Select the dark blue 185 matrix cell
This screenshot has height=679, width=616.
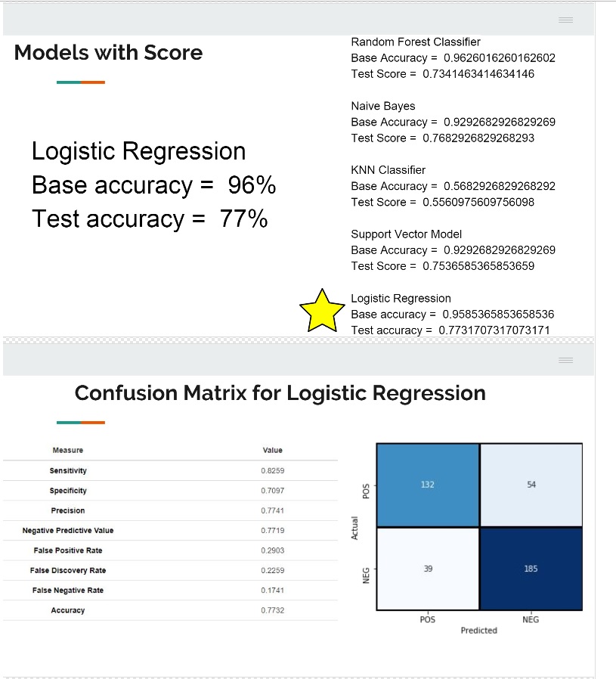point(531,568)
